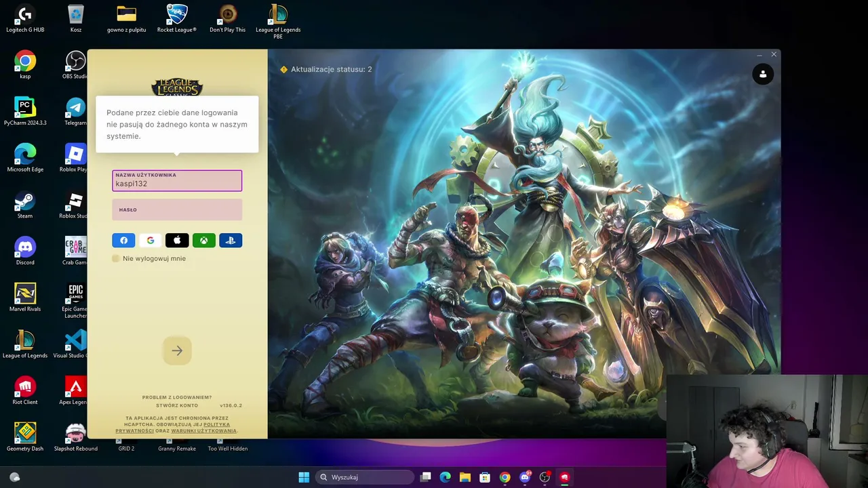Sign in with Facebook
868x488 pixels.
[x=123, y=241]
